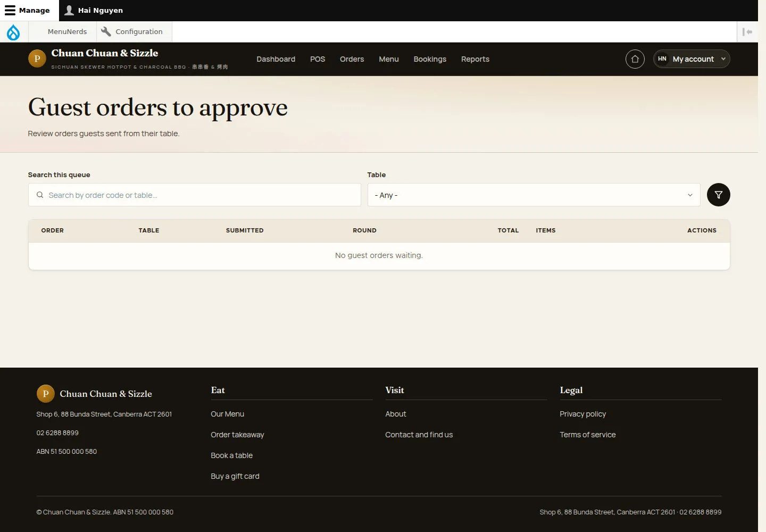Go to Orders section
This screenshot has width=766, height=532.
pyautogui.click(x=352, y=59)
